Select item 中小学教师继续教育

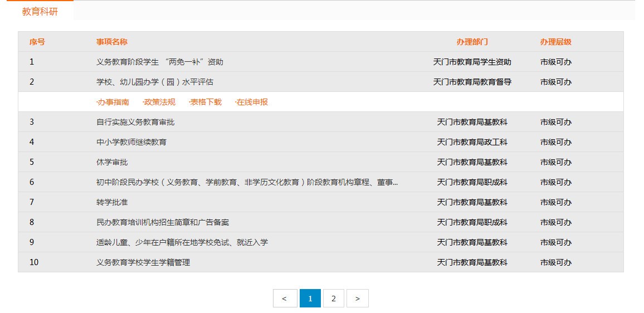(131, 143)
